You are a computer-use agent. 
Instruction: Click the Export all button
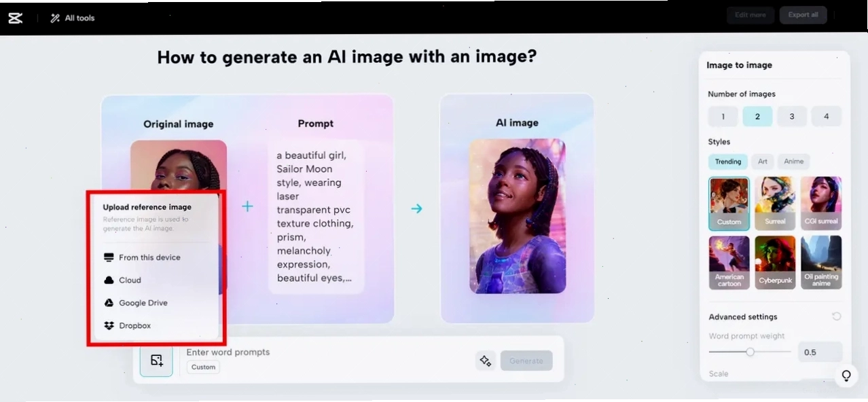tap(803, 15)
